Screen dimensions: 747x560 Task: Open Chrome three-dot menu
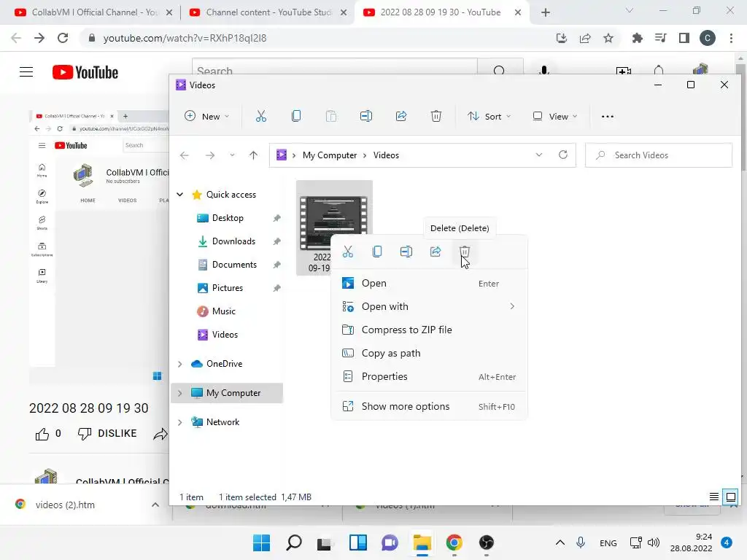point(731,38)
